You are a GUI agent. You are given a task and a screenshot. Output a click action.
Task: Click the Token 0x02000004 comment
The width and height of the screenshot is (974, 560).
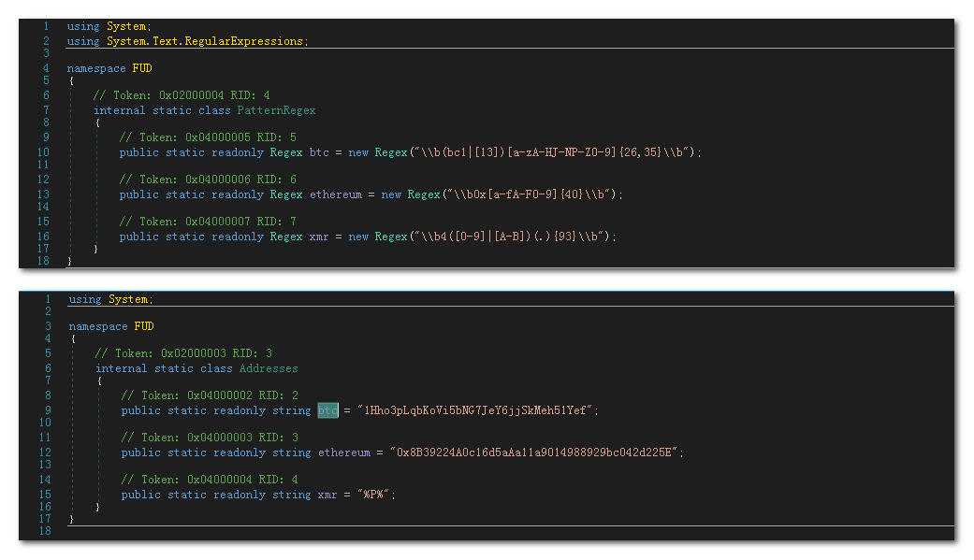[x=182, y=95]
